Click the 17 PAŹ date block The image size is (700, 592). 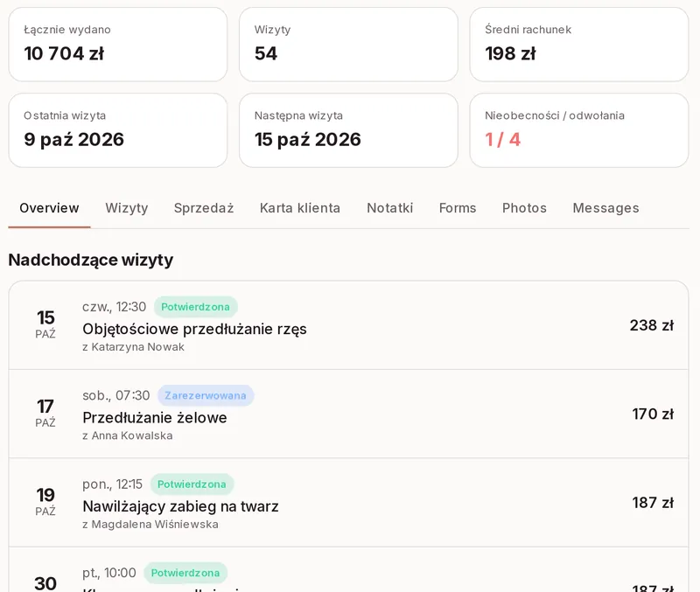45,413
